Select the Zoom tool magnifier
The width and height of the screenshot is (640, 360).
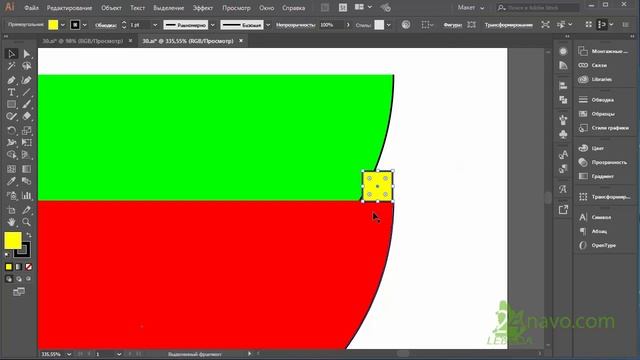tap(27, 222)
